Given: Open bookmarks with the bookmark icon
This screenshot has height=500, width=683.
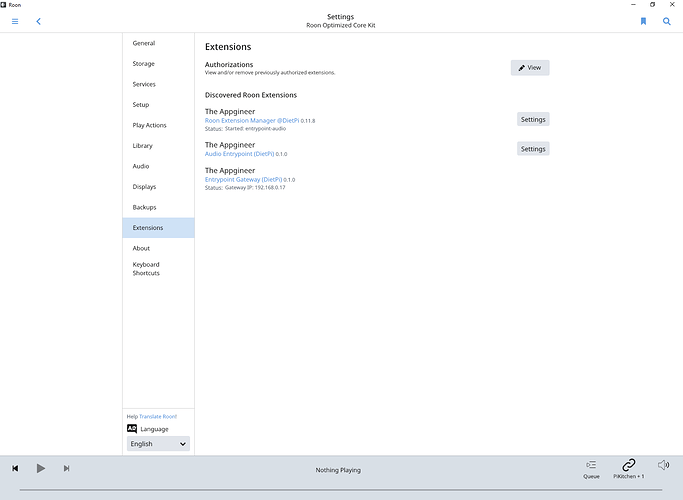Looking at the screenshot, I should [x=643, y=21].
